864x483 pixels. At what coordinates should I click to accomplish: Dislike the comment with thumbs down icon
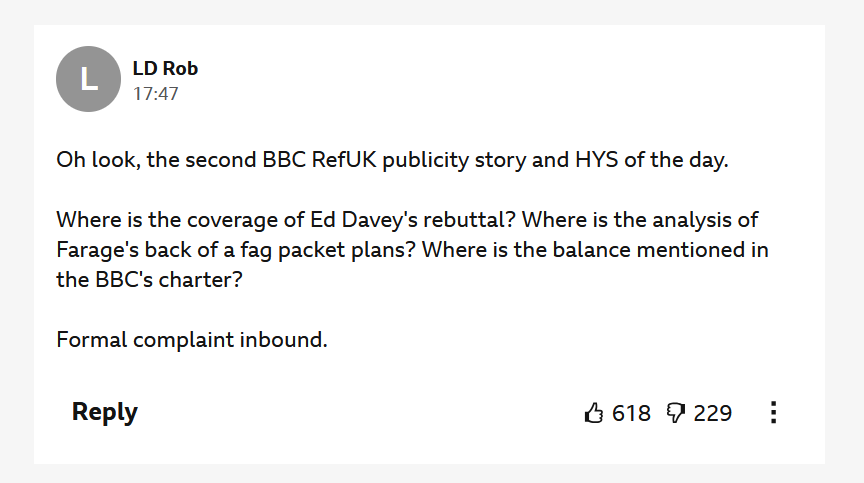pyautogui.click(x=676, y=413)
